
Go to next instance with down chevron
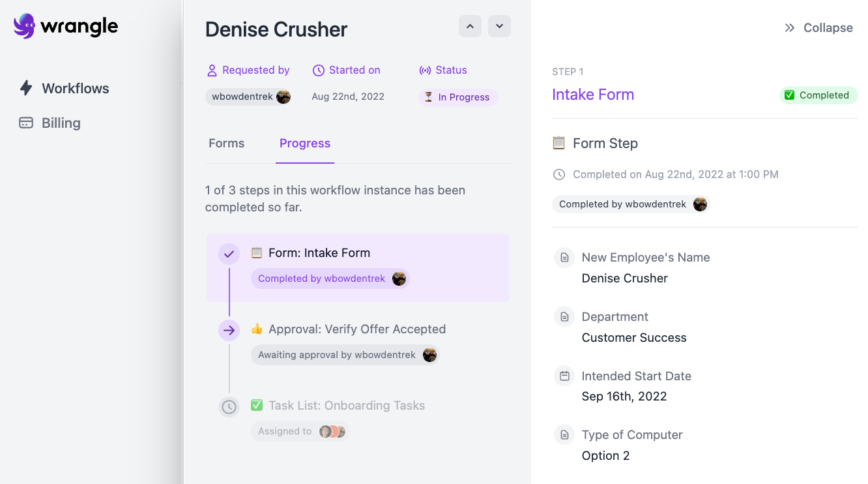tap(499, 26)
